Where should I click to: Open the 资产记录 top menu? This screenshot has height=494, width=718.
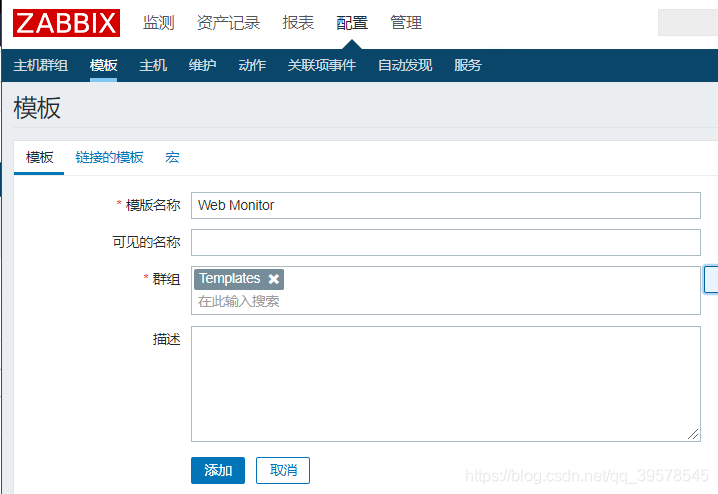[x=228, y=22]
